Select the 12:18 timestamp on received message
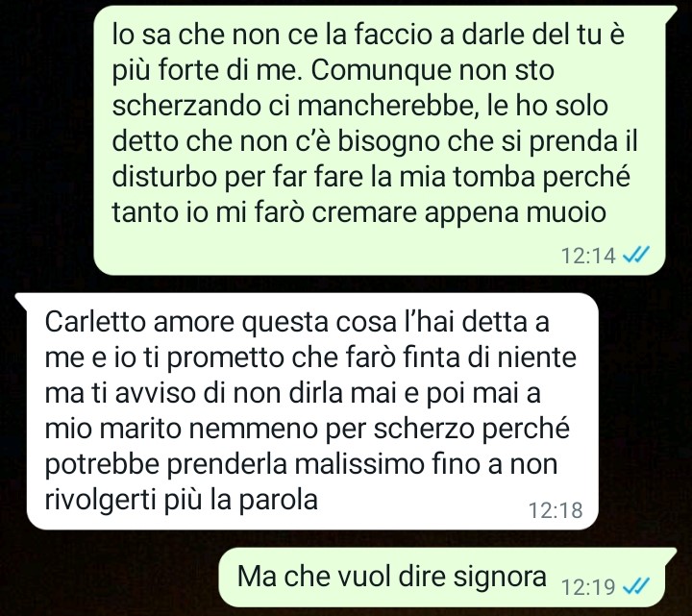 (x=556, y=510)
